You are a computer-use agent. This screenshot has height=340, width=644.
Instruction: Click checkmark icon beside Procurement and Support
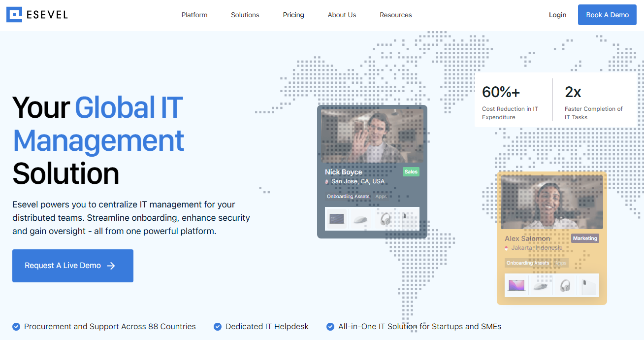tap(16, 327)
